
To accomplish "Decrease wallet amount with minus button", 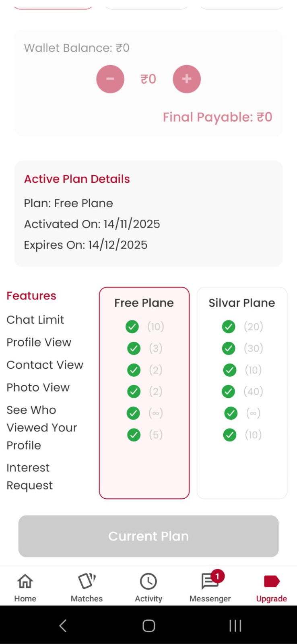I will 110,79.
